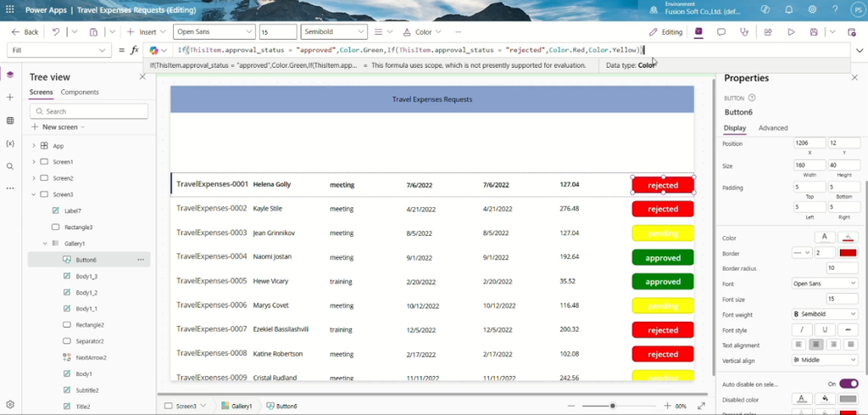This screenshot has height=415, width=868.
Task: Click the Insert plus icon in sidebar
Action: (10, 98)
